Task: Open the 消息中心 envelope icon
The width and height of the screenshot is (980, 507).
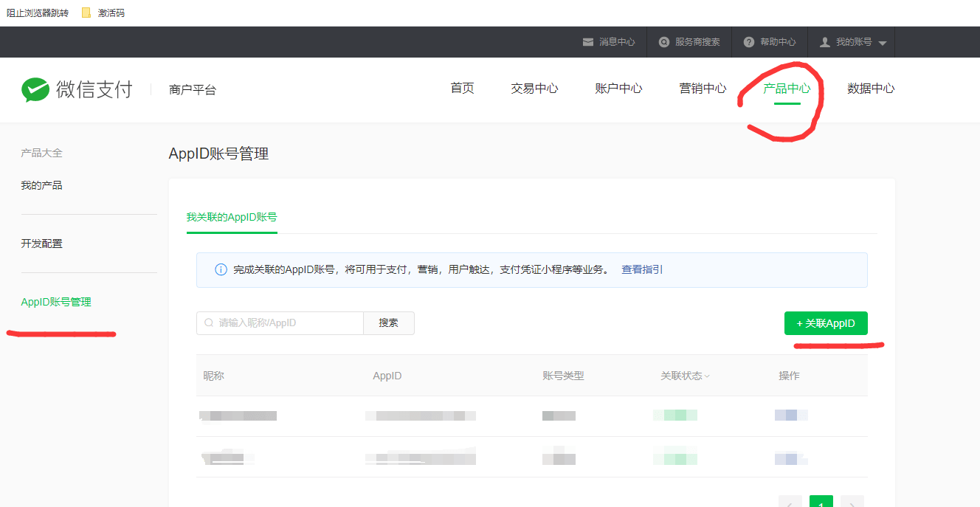Action: coord(588,42)
